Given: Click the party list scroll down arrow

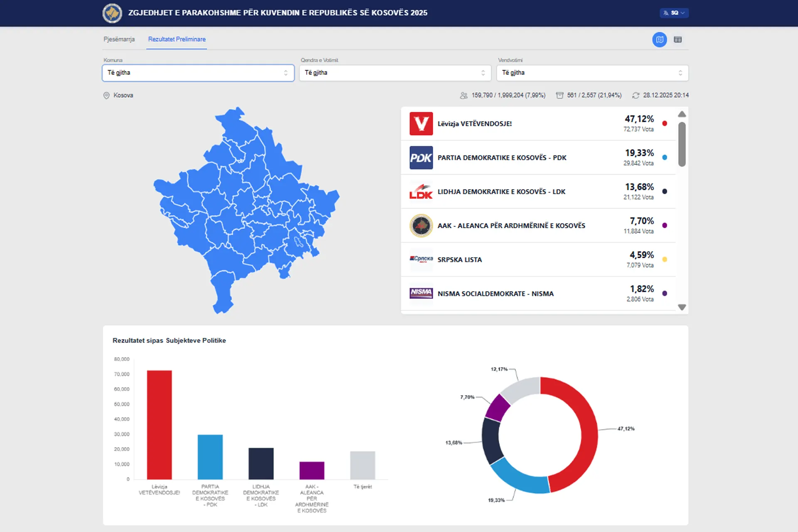Looking at the screenshot, I should pyautogui.click(x=682, y=307).
